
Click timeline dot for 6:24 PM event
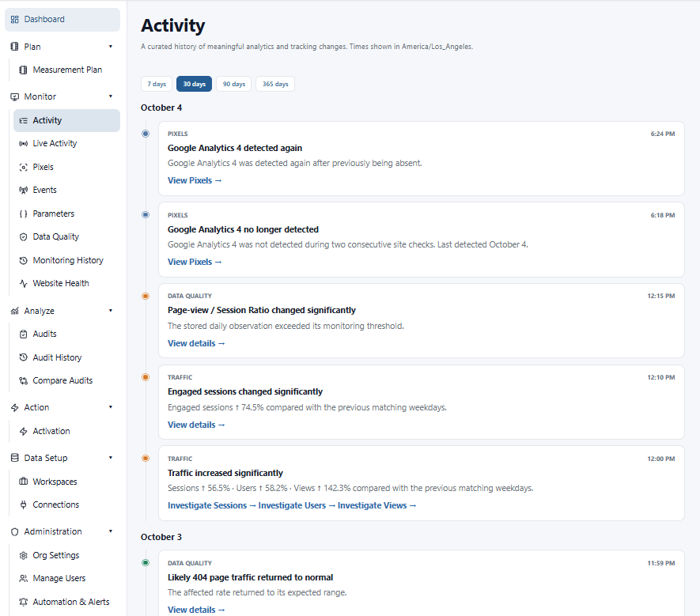tap(146, 134)
